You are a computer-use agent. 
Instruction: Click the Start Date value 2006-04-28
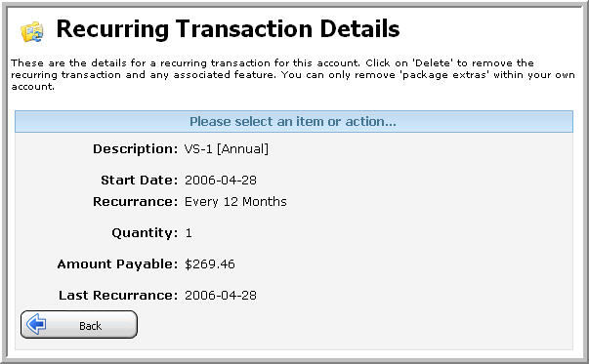(221, 181)
